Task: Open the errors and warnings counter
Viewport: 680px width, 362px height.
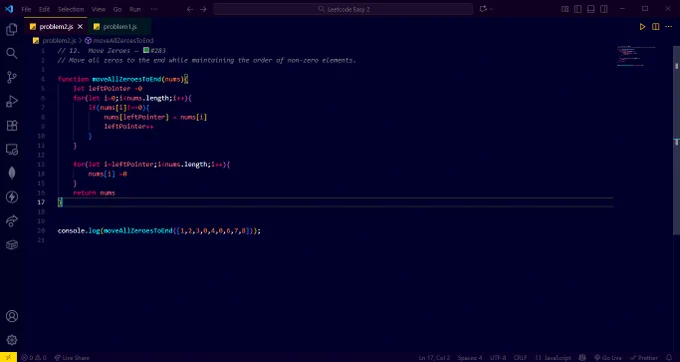Action: [34, 358]
